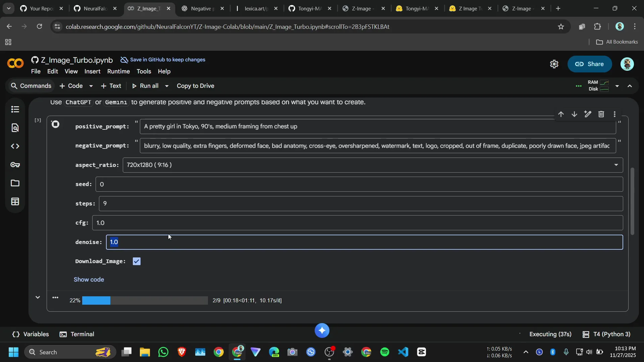Click the generation progress bar

145,300
